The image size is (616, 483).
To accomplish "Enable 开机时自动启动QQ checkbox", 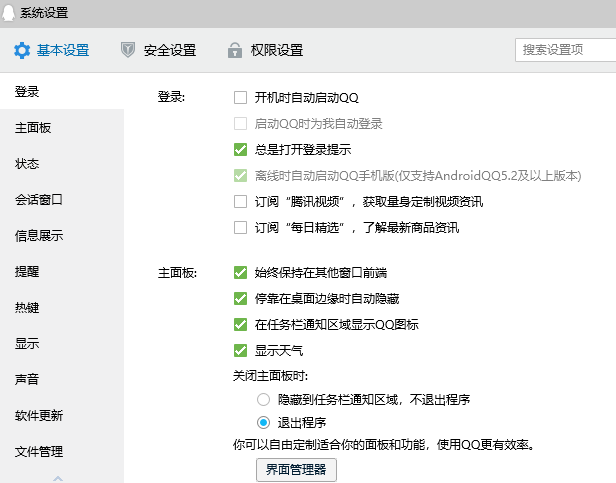I will click(x=240, y=97).
